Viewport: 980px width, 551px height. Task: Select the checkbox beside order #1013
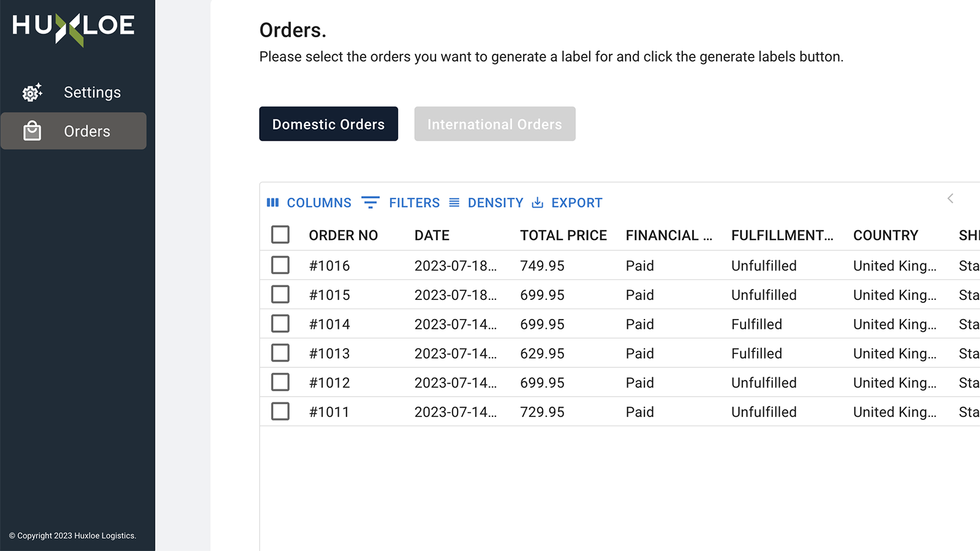280,353
